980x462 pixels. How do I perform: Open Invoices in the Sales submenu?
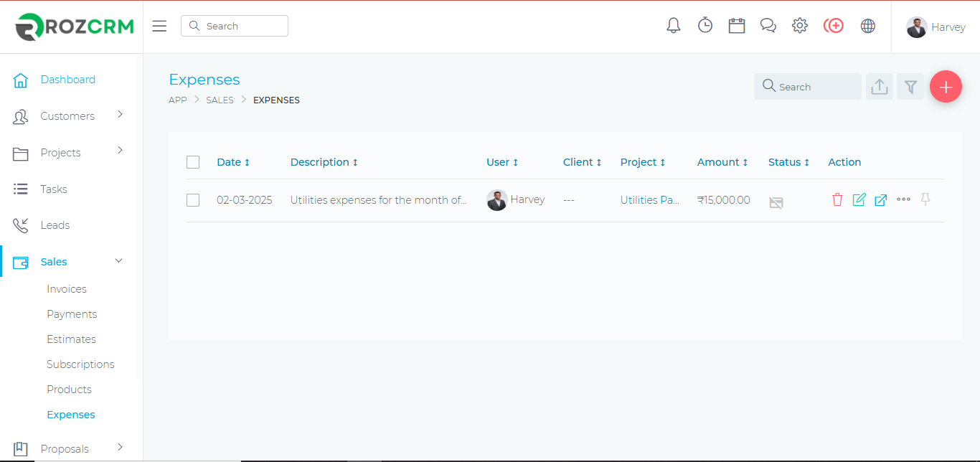tap(67, 289)
